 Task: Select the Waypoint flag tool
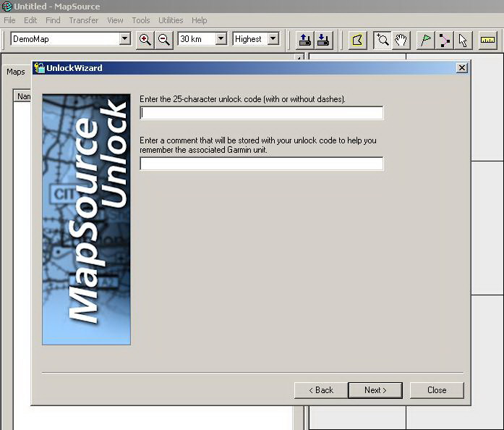426,41
